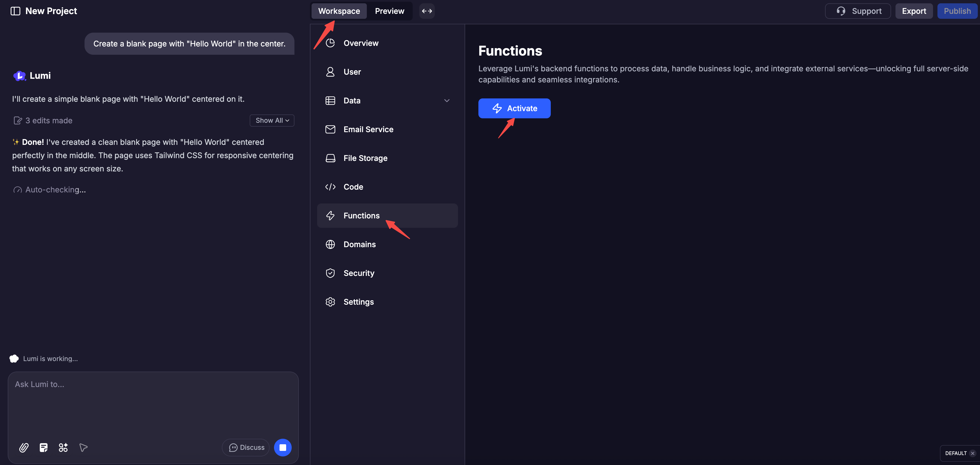Click the attach file paperclip icon
This screenshot has height=465, width=980.
tap(23, 448)
